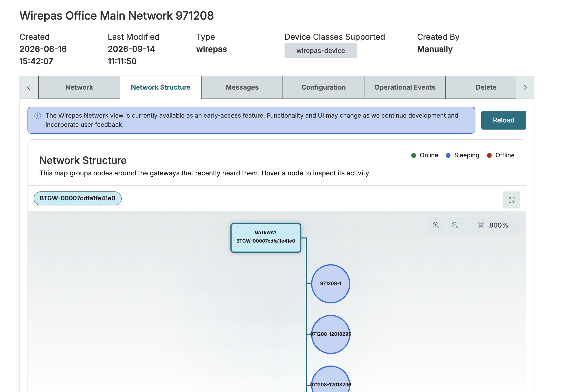This screenshot has width=565, height=392.
Task: Click the red Offline legend dot
Action: 489,155
